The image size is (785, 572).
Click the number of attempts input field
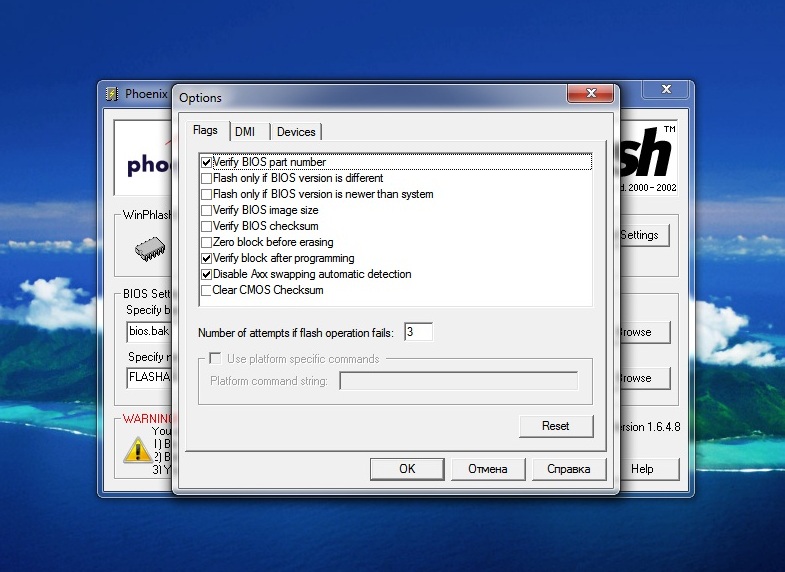coord(418,332)
